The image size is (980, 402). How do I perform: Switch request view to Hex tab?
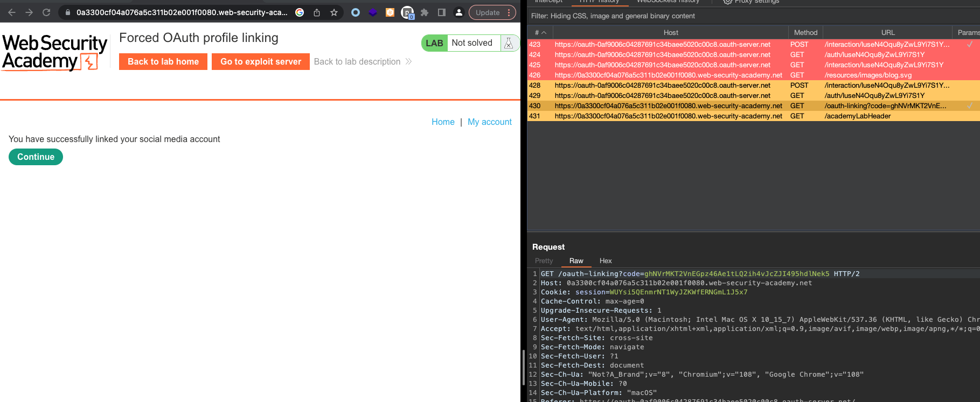tap(606, 261)
